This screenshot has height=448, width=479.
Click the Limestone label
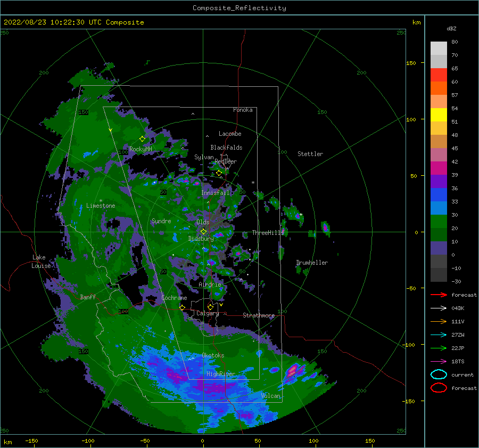point(101,206)
